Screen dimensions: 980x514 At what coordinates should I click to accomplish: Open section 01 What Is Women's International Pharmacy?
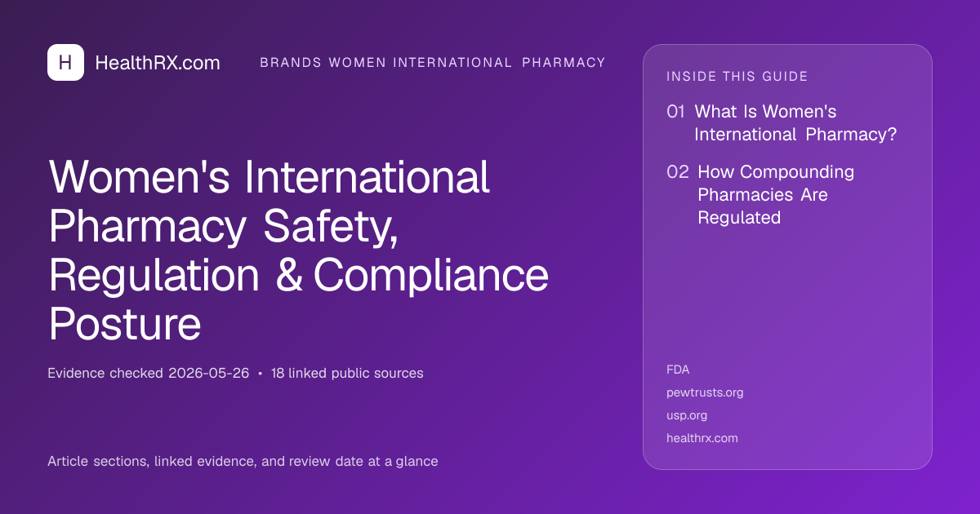(x=782, y=123)
